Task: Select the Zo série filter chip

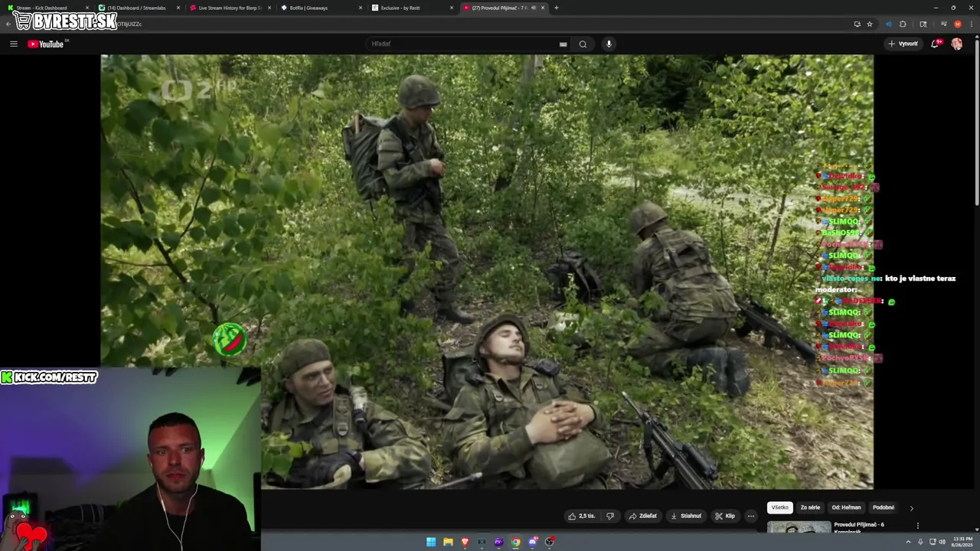Action: point(810,507)
